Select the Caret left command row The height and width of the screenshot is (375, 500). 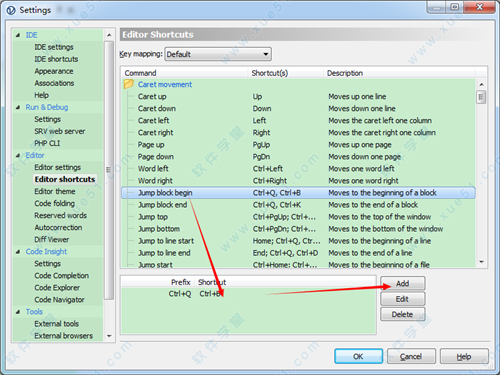pyautogui.click(x=298, y=120)
